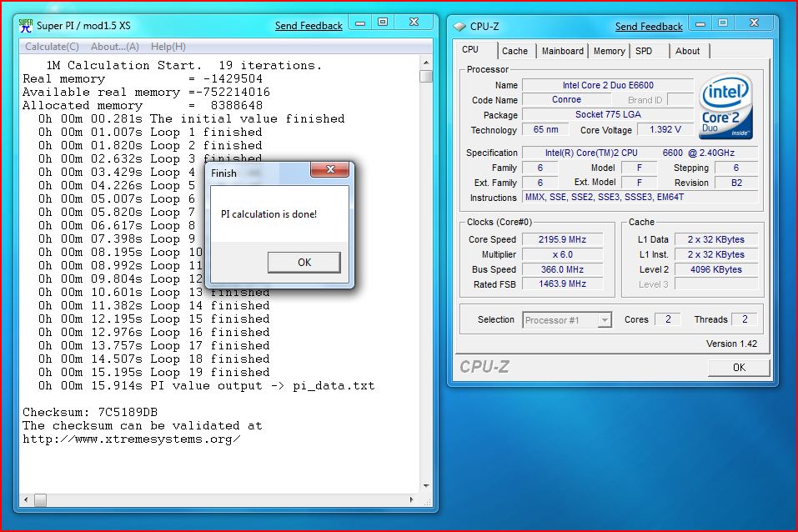Switch to the Memory tab in CPU-Z
The image size is (798, 532).
(x=609, y=51)
